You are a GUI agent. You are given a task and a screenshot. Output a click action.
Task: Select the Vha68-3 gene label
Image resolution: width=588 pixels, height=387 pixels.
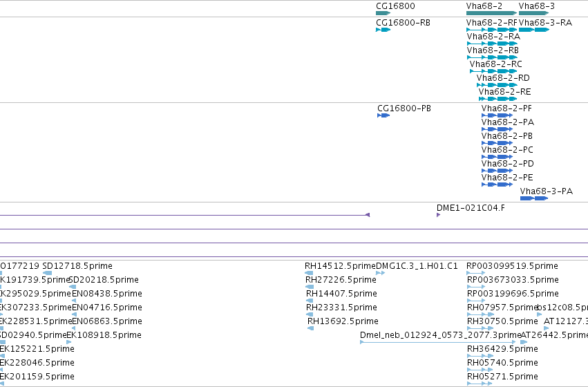(537, 6)
